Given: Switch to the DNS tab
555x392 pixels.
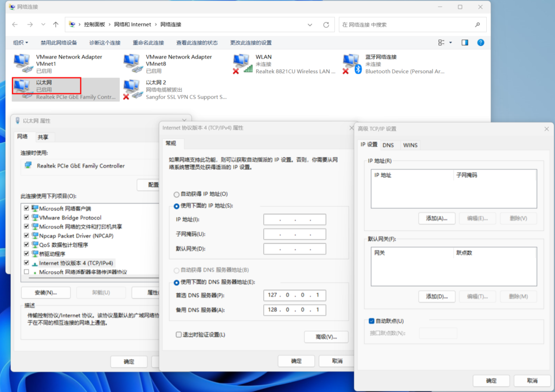Looking at the screenshot, I should coord(388,145).
